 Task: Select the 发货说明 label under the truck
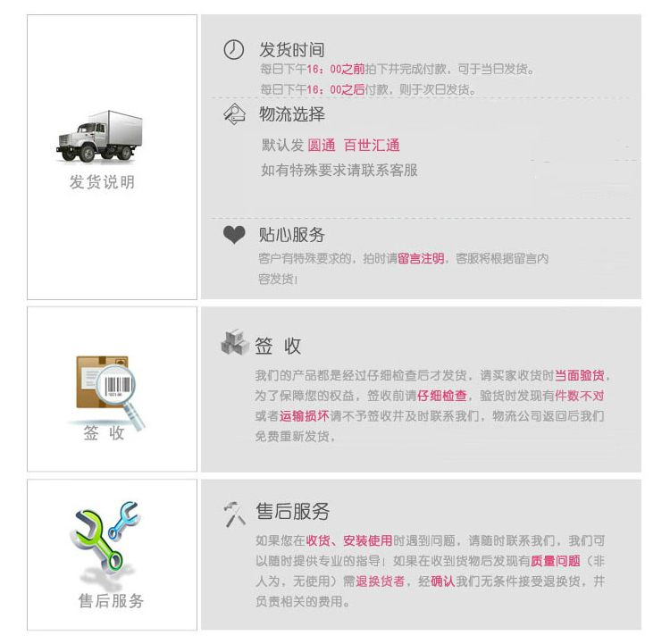click(x=102, y=182)
